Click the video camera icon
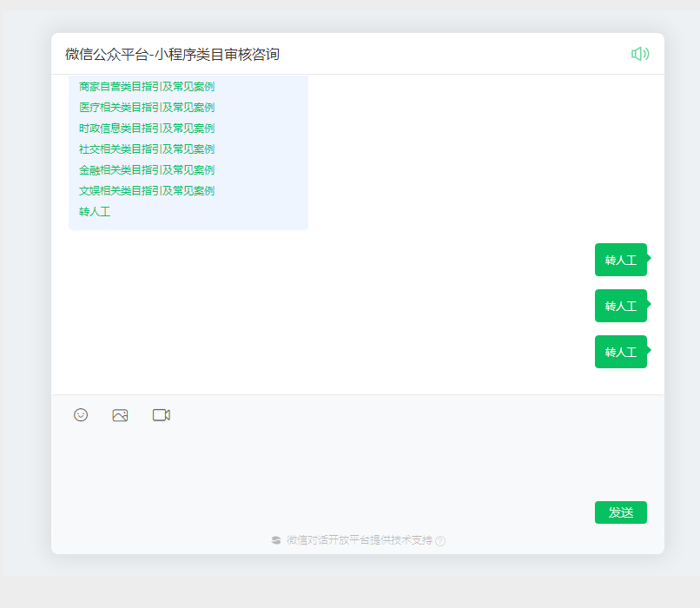 coord(162,415)
